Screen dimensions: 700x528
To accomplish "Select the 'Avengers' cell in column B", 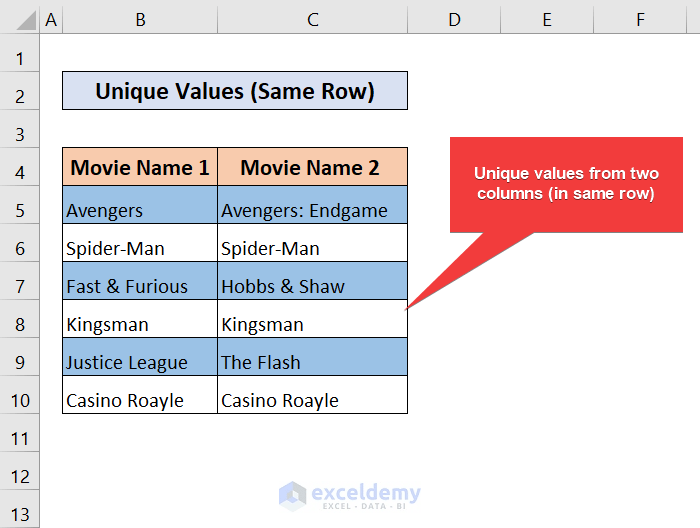I will 140,204.
